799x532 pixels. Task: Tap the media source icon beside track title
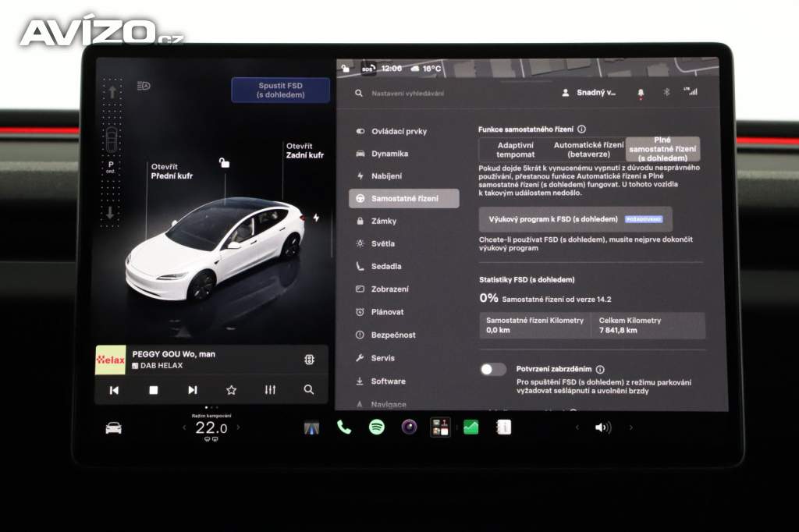(x=309, y=360)
